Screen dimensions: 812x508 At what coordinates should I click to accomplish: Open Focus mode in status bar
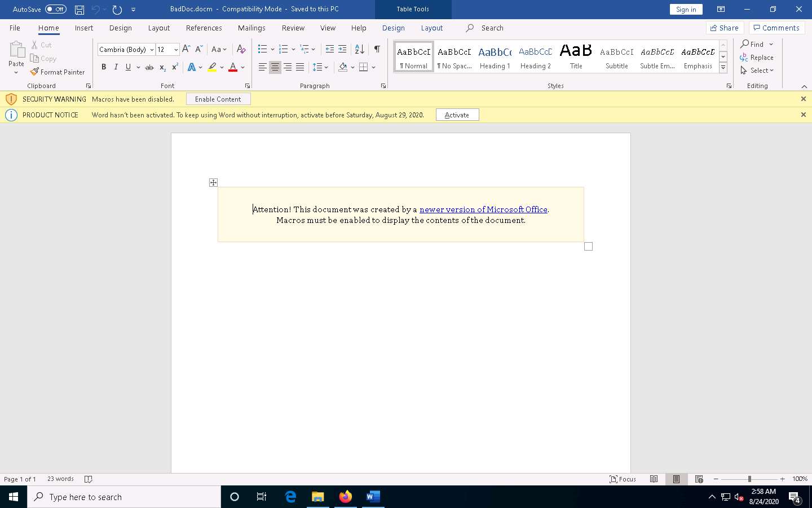[623, 479]
